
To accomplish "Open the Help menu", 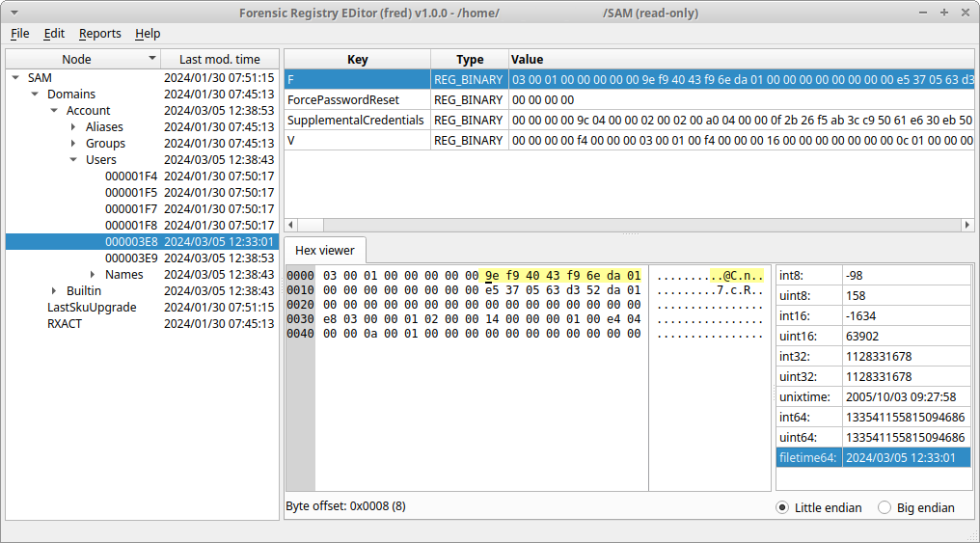I will 148,34.
